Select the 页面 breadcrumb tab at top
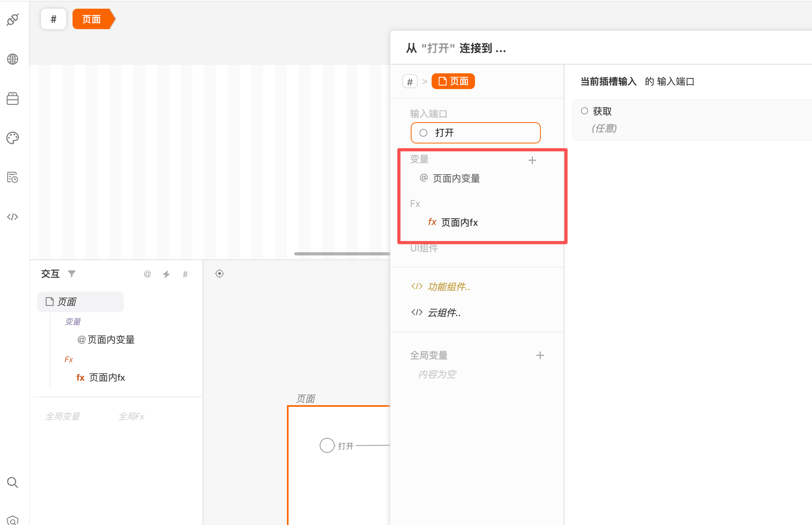This screenshot has height=525, width=812. pos(91,19)
